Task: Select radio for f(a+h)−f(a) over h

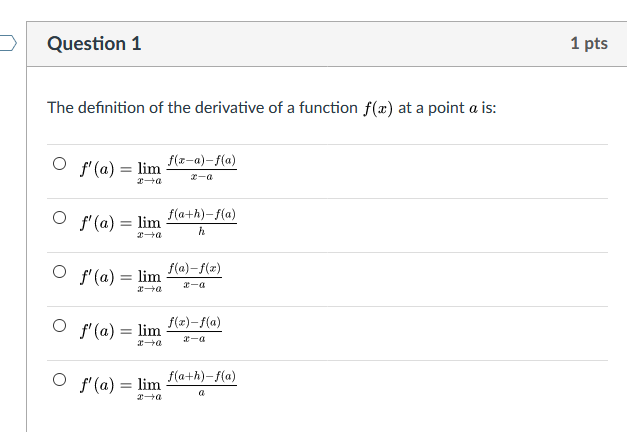Action: click(59, 218)
